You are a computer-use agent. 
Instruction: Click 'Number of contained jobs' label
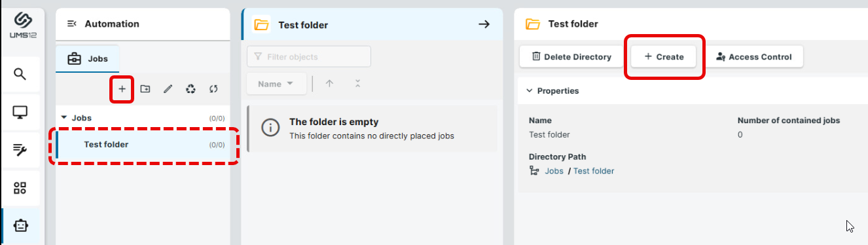[789, 121]
